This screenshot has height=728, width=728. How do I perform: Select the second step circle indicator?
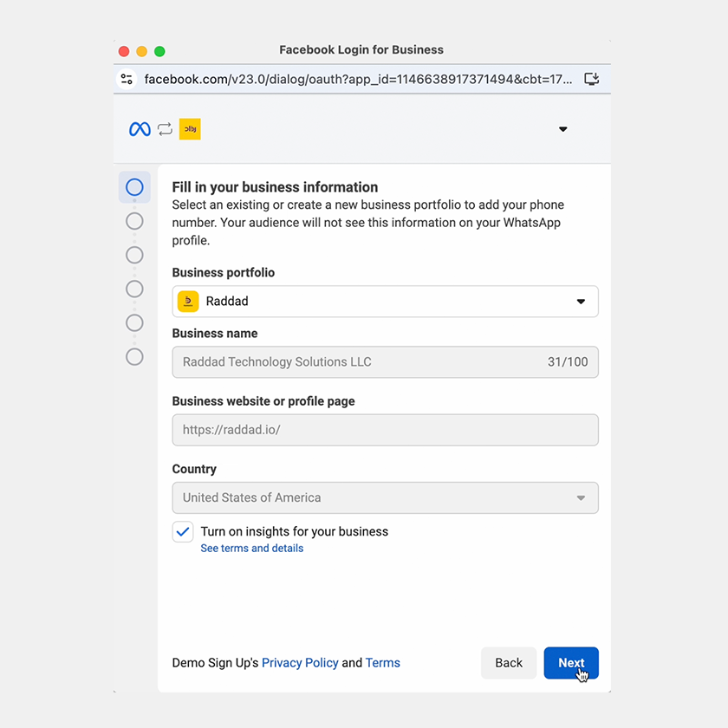[134, 221]
